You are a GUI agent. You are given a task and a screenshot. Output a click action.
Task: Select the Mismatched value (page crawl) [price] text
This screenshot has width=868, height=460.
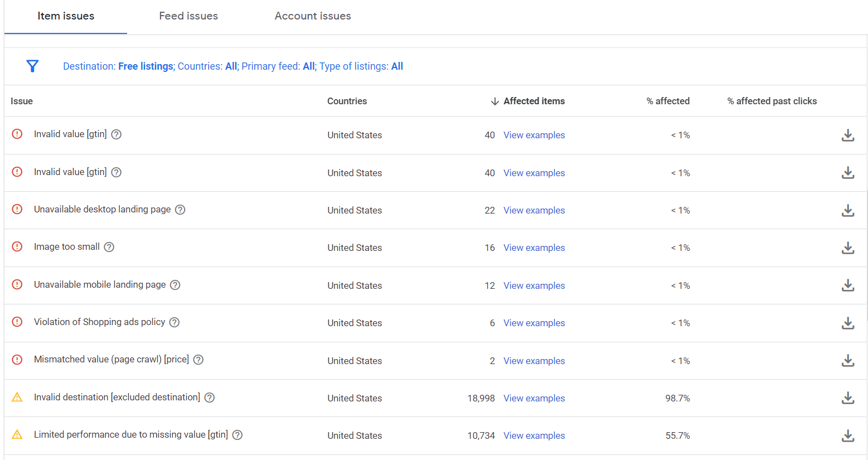pyautogui.click(x=111, y=359)
